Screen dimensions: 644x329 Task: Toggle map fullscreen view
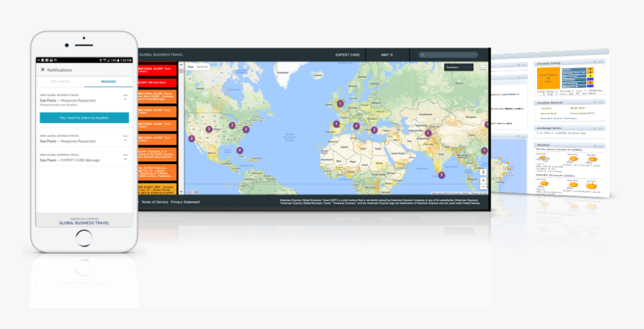(483, 67)
